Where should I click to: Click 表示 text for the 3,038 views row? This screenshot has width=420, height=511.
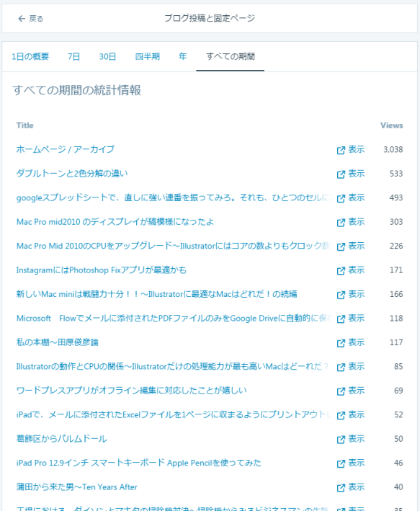pos(357,149)
